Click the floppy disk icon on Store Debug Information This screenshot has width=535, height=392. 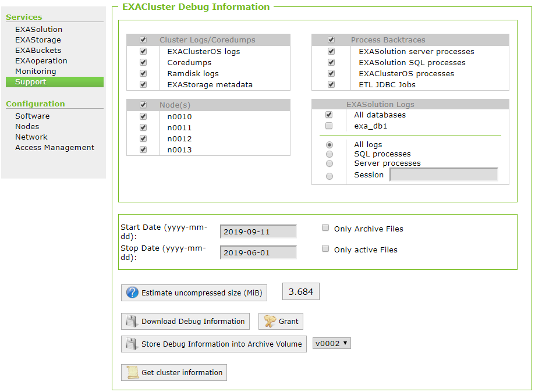132,344
